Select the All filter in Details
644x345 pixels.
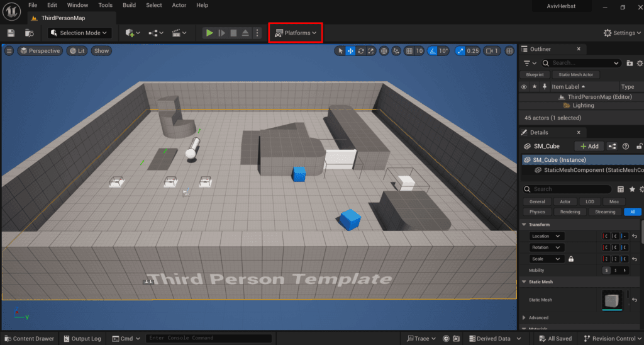pyautogui.click(x=633, y=212)
